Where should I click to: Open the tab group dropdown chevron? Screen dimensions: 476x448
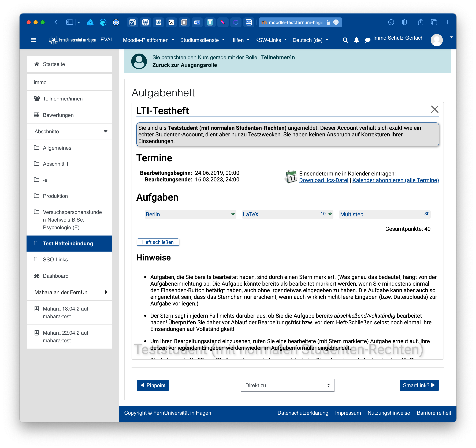point(79,22)
